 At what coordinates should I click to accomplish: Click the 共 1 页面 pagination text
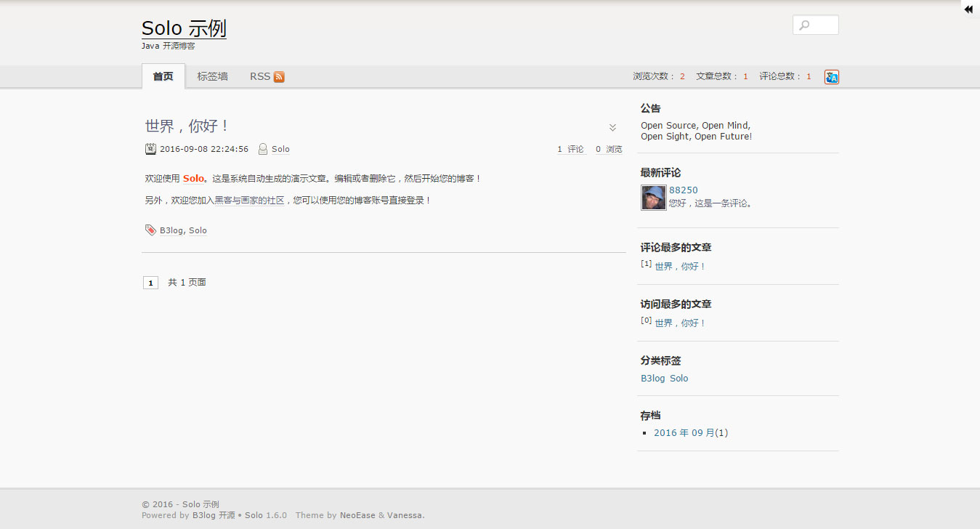187,283
